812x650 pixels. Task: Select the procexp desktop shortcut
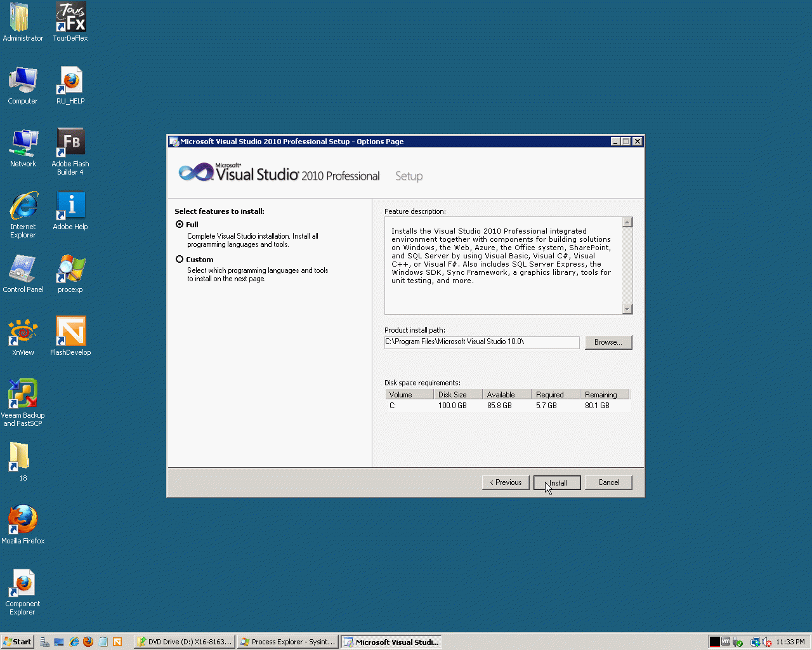(x=70, y=274)
